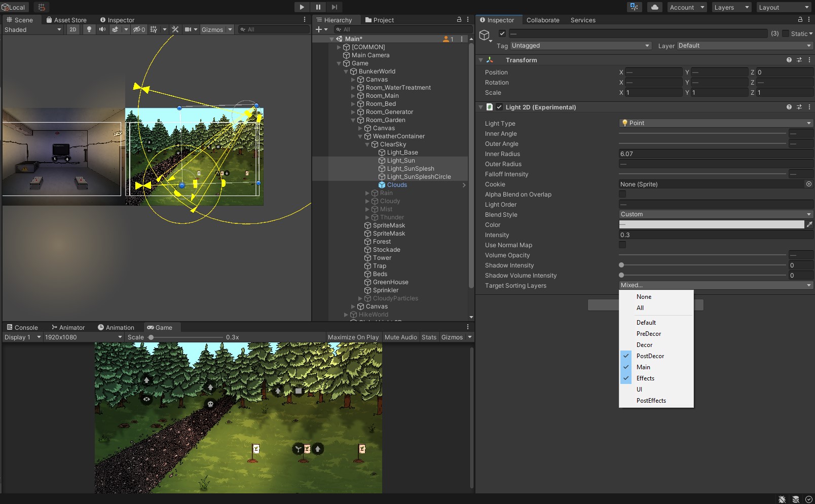Lock the Inspector panel
Image resolution: width=815 pixels, height=504 pixels.
[x=800, y=19]
